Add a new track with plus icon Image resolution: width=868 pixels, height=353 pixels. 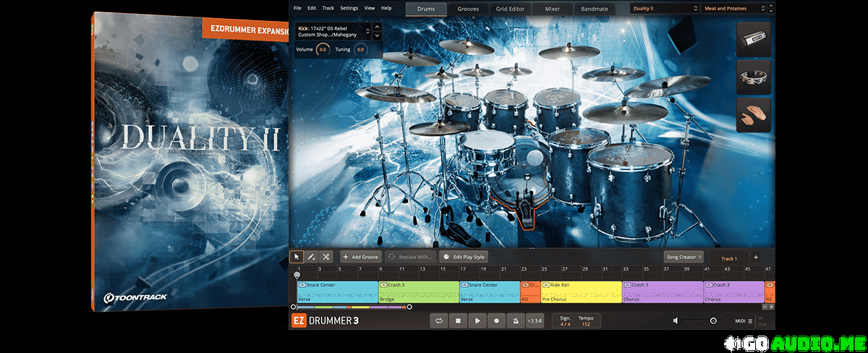[x=755, y=257]
